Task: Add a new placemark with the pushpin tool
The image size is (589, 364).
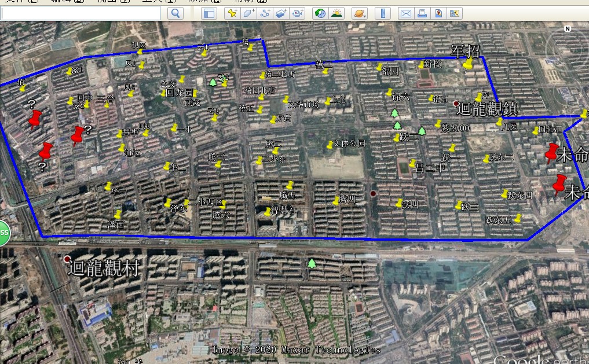Action: [x=232, y=13]
